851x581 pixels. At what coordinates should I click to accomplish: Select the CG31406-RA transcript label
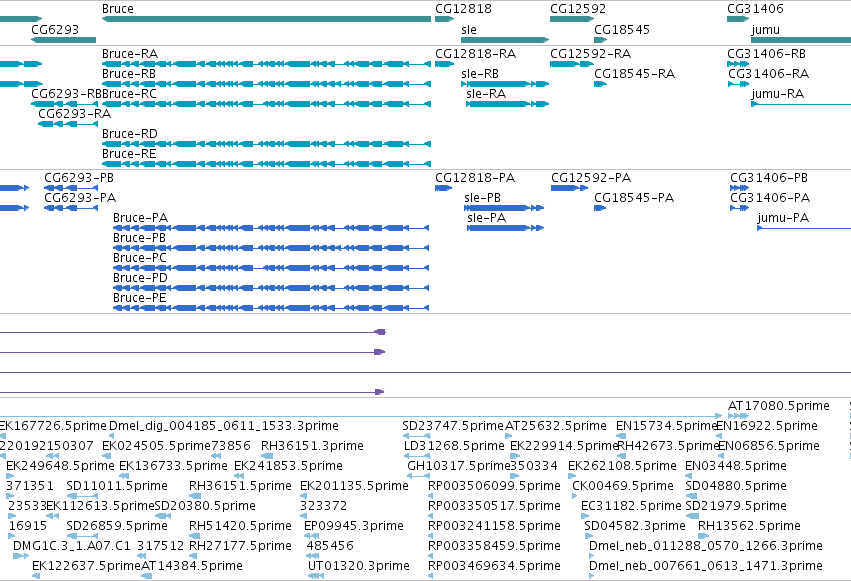768,74
